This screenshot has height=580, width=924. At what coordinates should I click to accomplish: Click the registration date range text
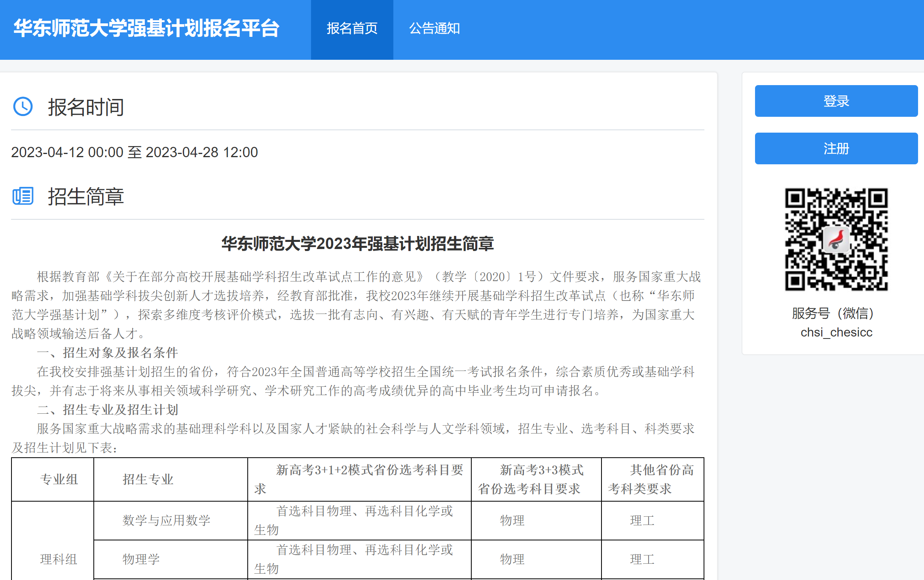click(x=135, y=152)
